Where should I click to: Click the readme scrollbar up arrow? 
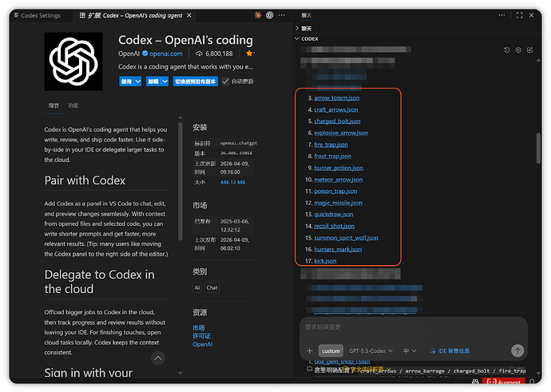180,117
